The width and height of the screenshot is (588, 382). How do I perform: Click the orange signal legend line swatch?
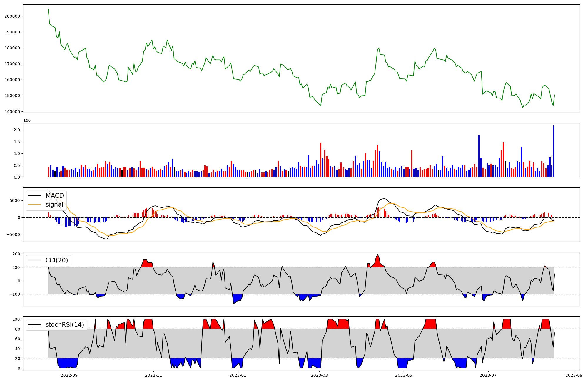pos(35,205)
